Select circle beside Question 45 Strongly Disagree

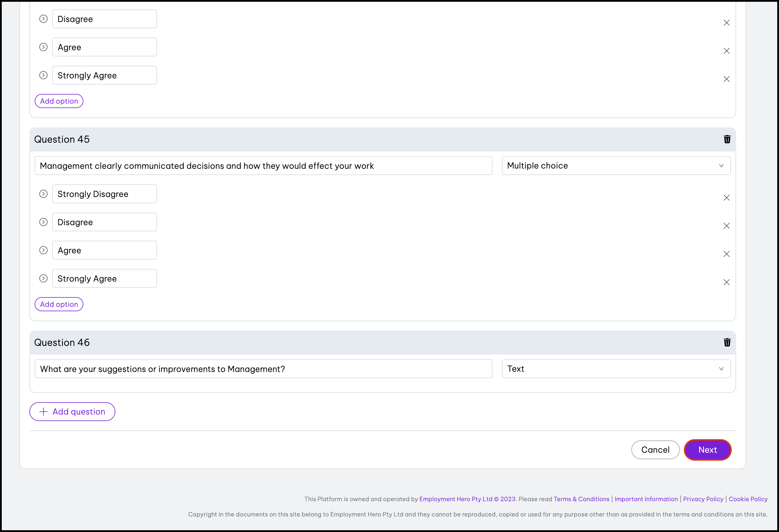coord(43,194)
